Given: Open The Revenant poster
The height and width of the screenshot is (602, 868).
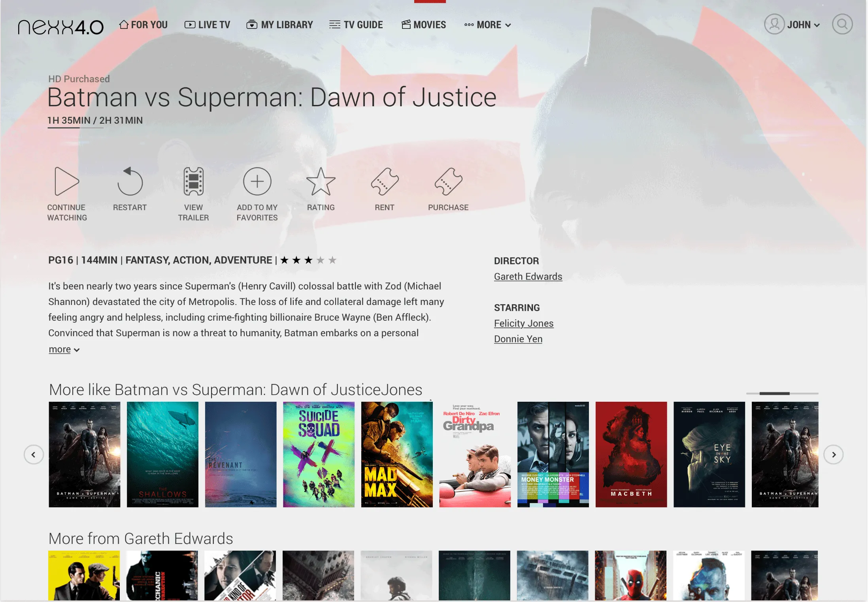Looking at the screenshot, I should point(240,454).
